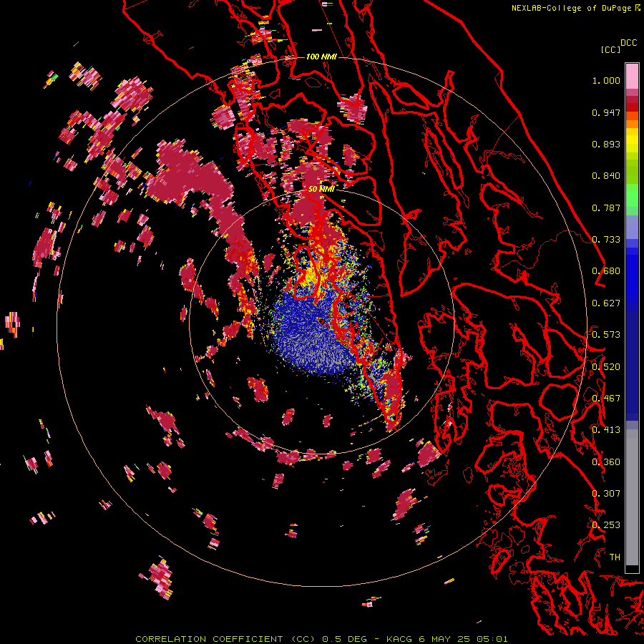
Task: Click the TH threshold label on the scale
Action: pyautogui.click(x=615, y=557)
